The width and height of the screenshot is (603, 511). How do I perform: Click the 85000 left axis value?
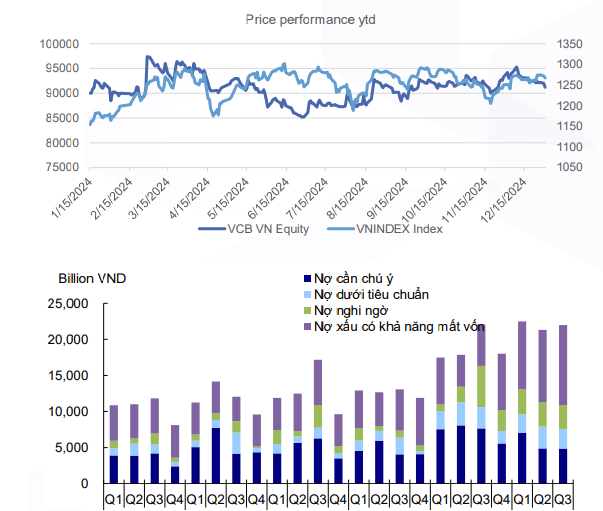[62, 118]
